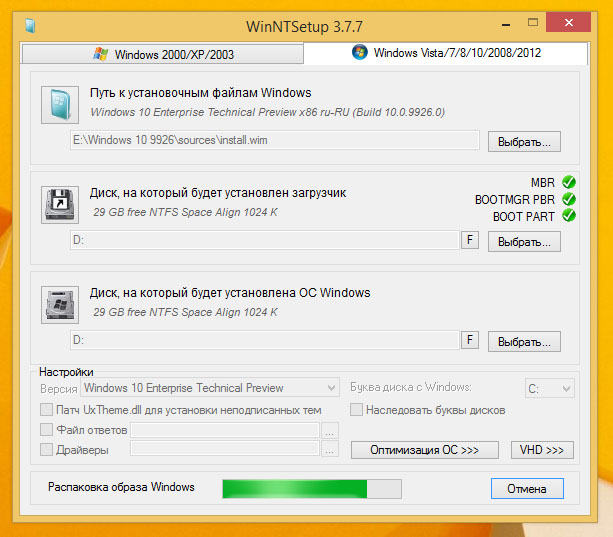Viewport: 613px width, 537px height.
Task: Click the boot drive floppy disk icon
Action: click(x=60, y=205)
